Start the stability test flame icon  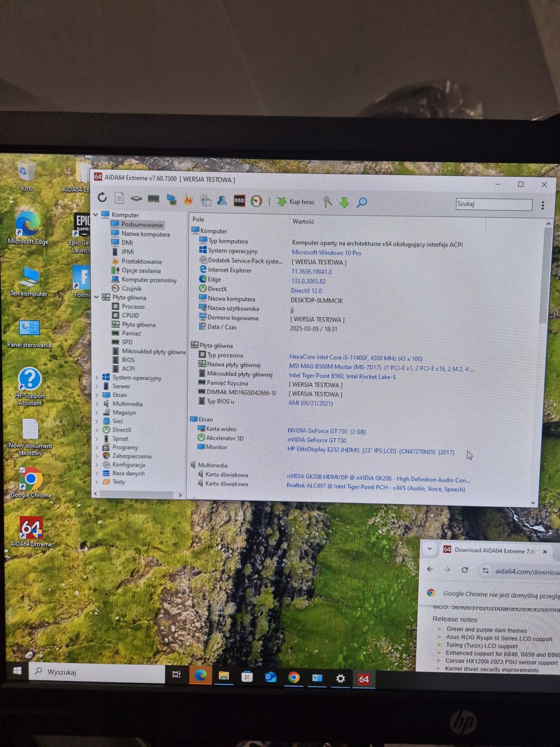188,200
